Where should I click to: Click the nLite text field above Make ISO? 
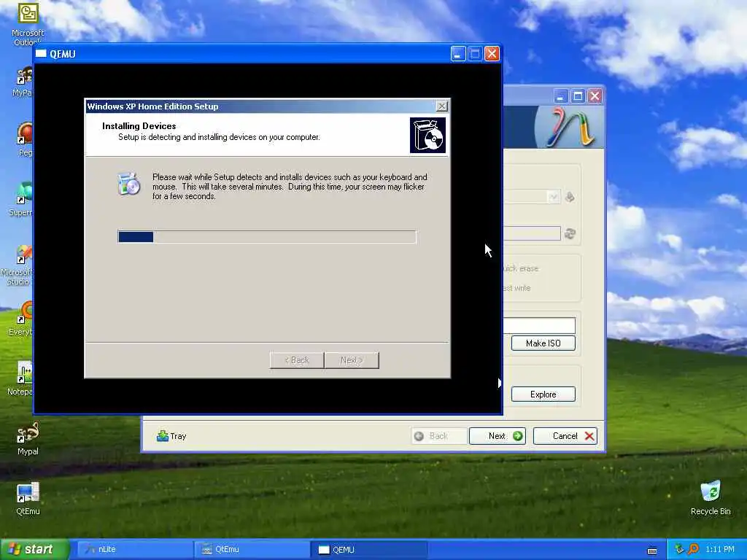pyautogui.click(x=539, y=326)
